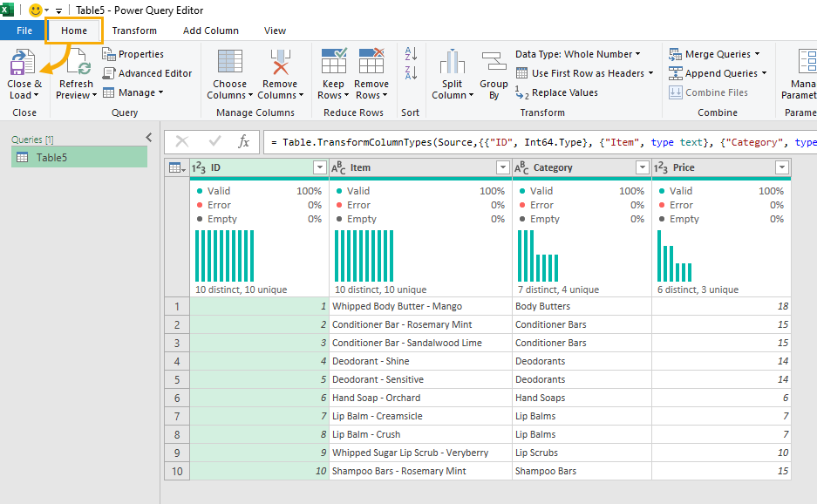Click cell 'Whipped Sugar Lip Scrub - Veryberry'
This screenshot has height=504, width=817.
point(420,453)
